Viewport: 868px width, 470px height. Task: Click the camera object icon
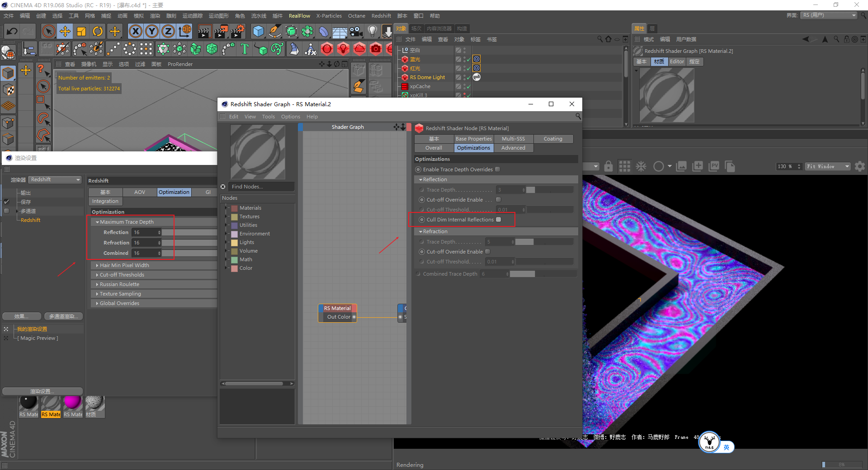pos(356,31)
